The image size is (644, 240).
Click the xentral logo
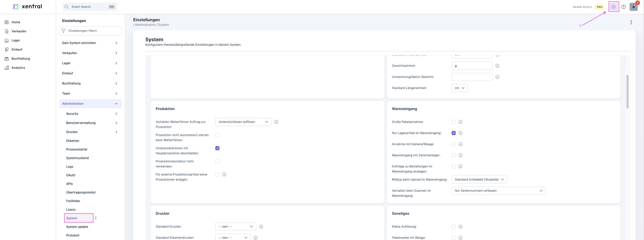click(x=27, y=7)
